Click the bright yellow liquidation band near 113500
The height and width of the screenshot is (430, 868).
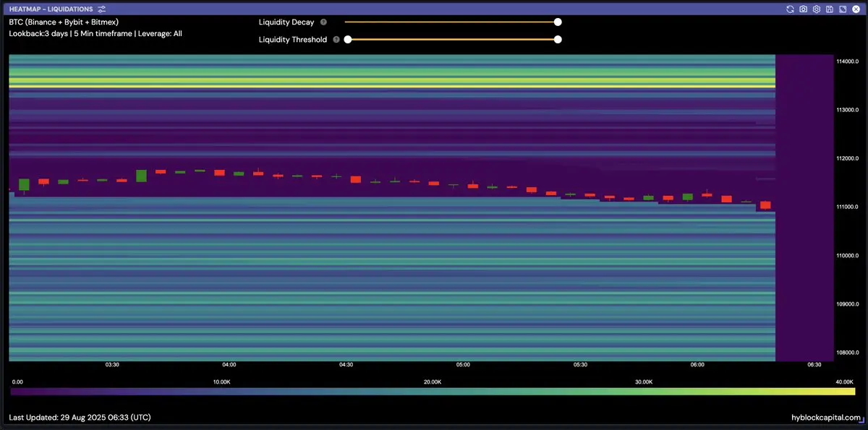pos(391,87)
